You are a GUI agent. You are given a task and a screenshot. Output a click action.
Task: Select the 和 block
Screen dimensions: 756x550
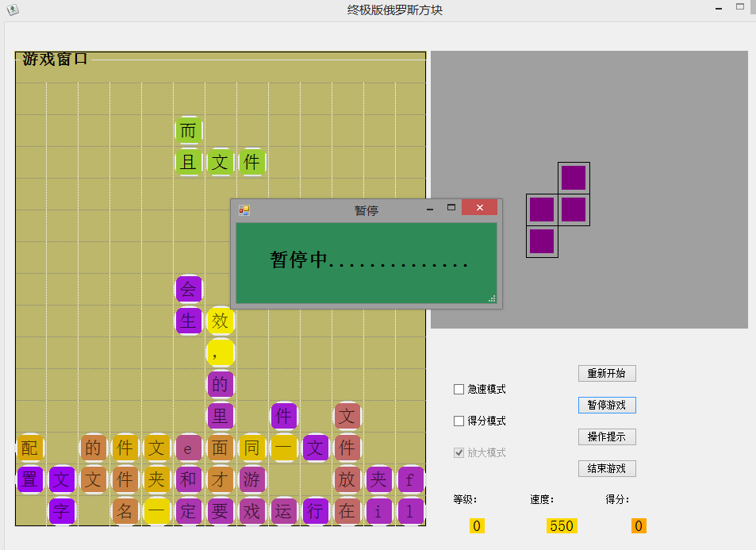(189, 479)
